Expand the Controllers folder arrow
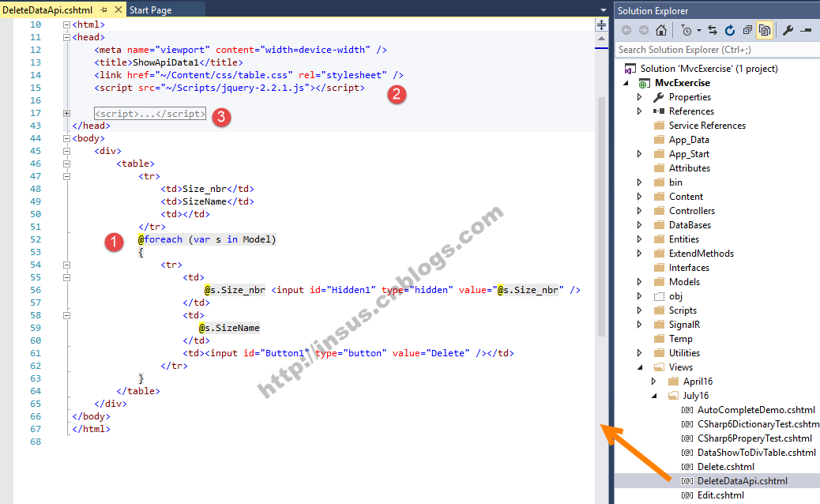Image resolution: width=820 pixels, height=504 pixels. (639, 211)
